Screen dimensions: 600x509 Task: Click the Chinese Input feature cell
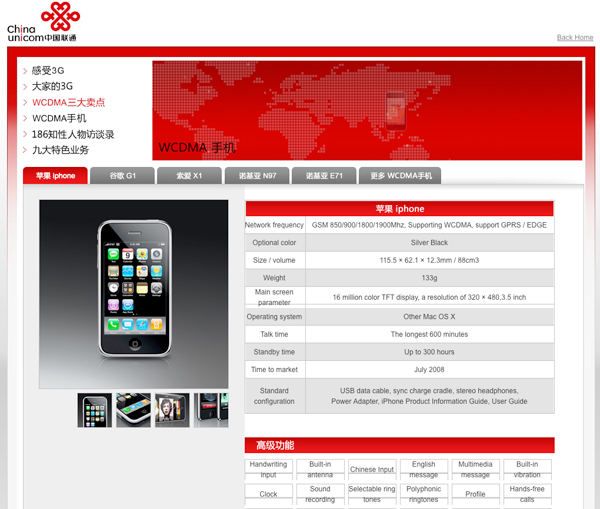[x=372, y=469]
